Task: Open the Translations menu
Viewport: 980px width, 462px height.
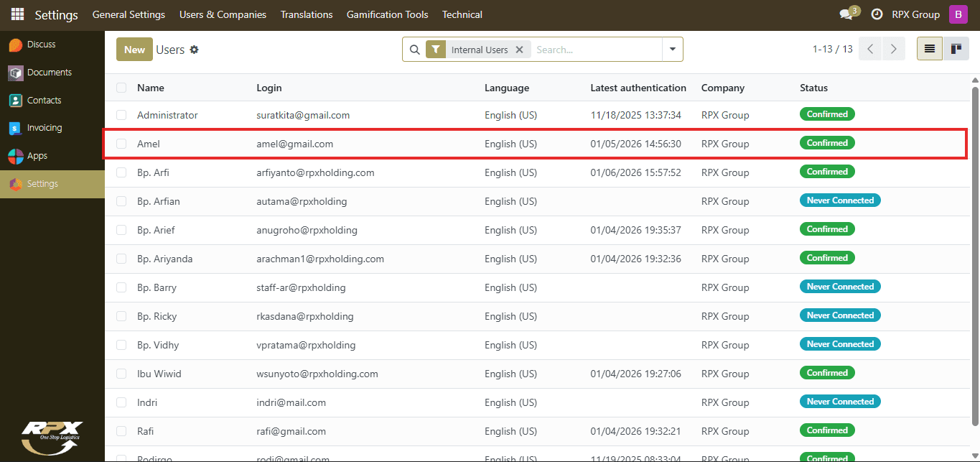Action: [307, 14]
